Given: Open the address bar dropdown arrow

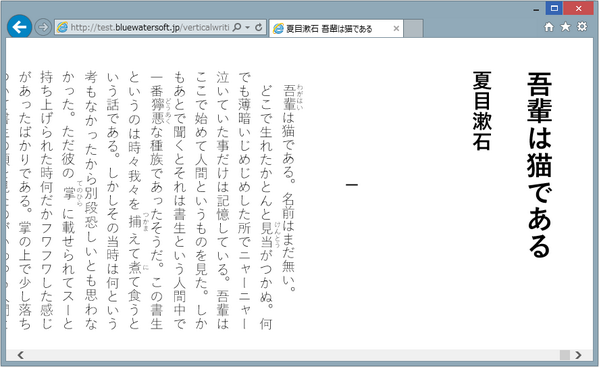Looking at the screenshot, I should (x=248, y=27).
